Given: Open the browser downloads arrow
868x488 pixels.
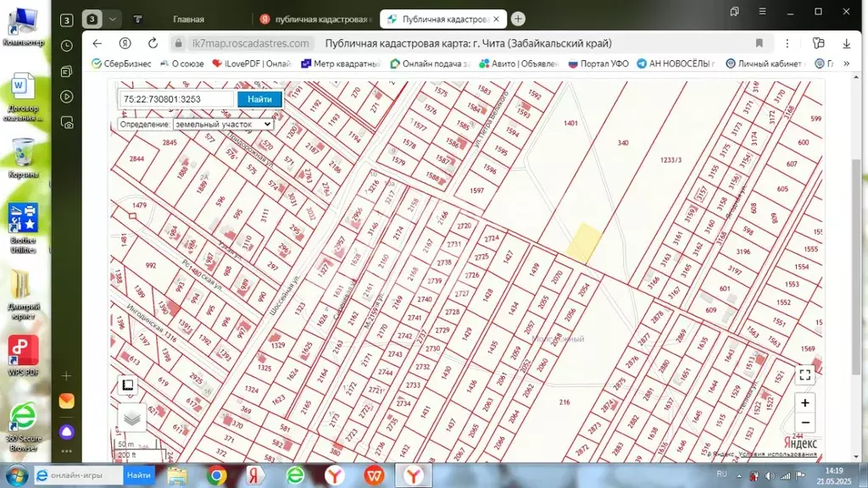Looking at the screenshot, I should pyautogui.click(x=847, y=43).
